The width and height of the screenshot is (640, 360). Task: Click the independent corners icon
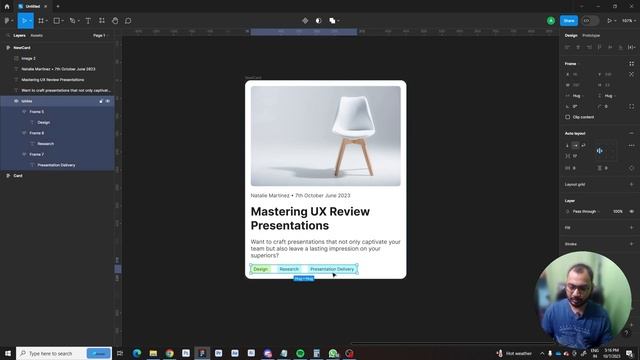coord(631,106)
